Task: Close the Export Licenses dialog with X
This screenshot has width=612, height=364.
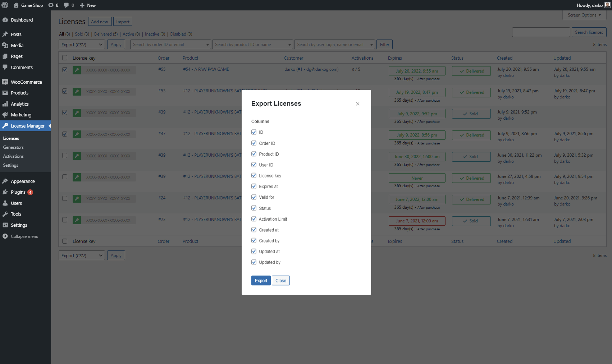Action: coord(358,104)
